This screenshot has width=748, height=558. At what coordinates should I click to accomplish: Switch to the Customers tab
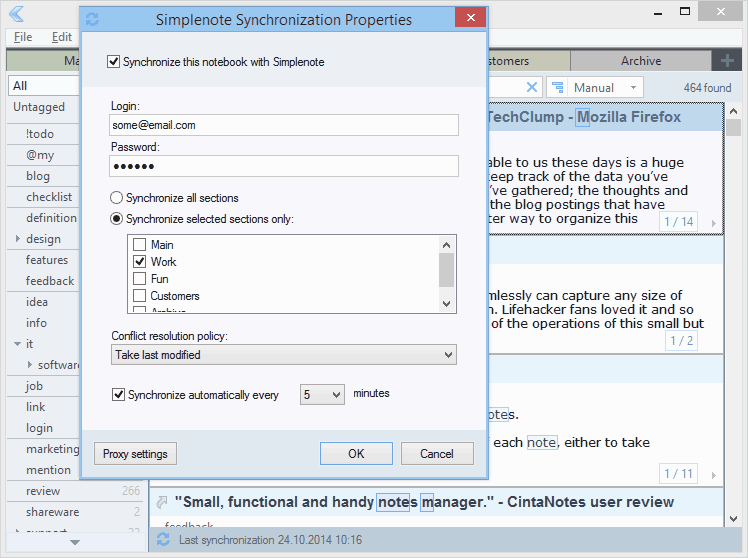click(529, 61)
